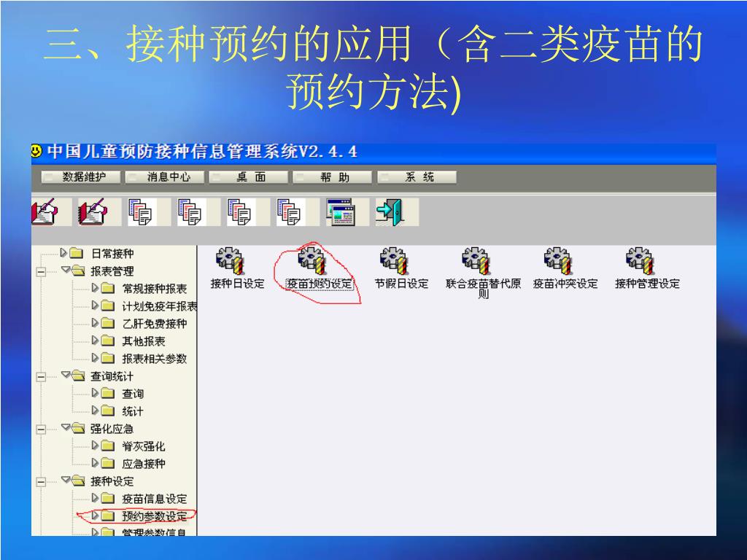Expand the 应急接种 node triangle
Image resolution: width=747 pixels, height=560 pixels.
pos(96,463)
